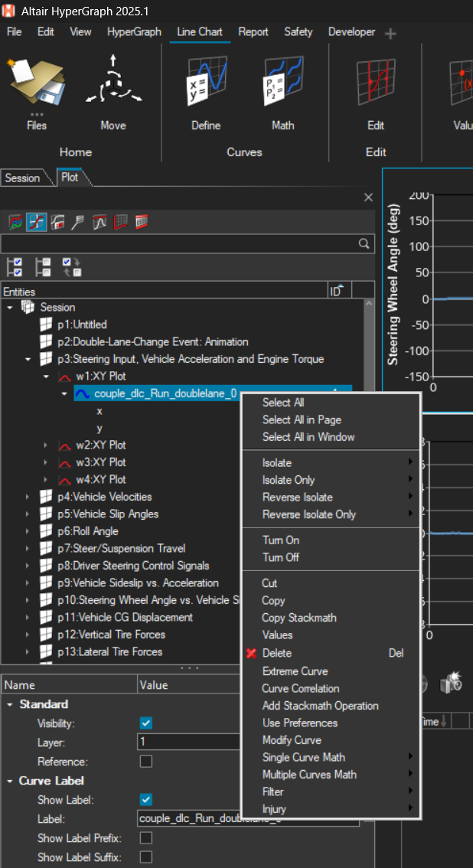Image resolution: width=473 pixels, height=868 pixels.
Task: Click the Label text field
Action: (248, 819)
